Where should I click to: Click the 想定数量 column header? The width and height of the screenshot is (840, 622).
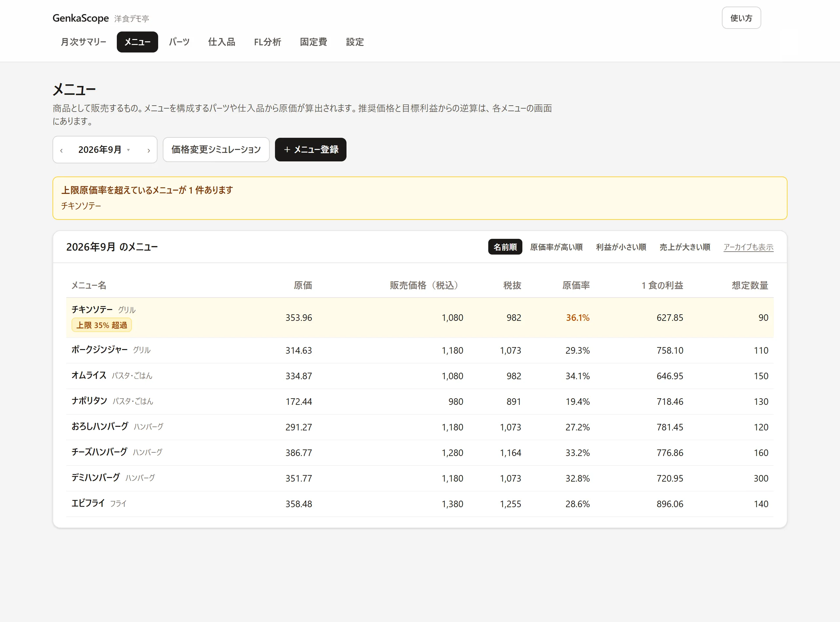pyautogui.click(x=750, y=285)
